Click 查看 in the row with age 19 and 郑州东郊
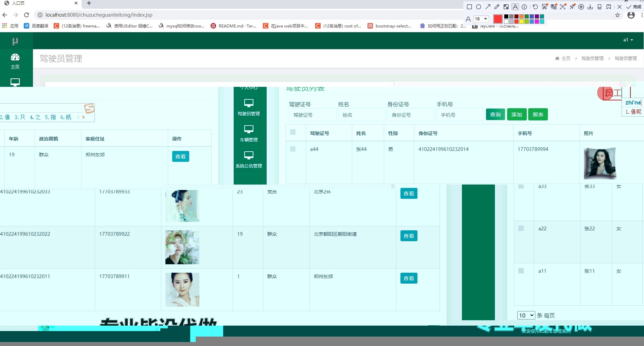This screenshot has height=346, width=644. 181,156
